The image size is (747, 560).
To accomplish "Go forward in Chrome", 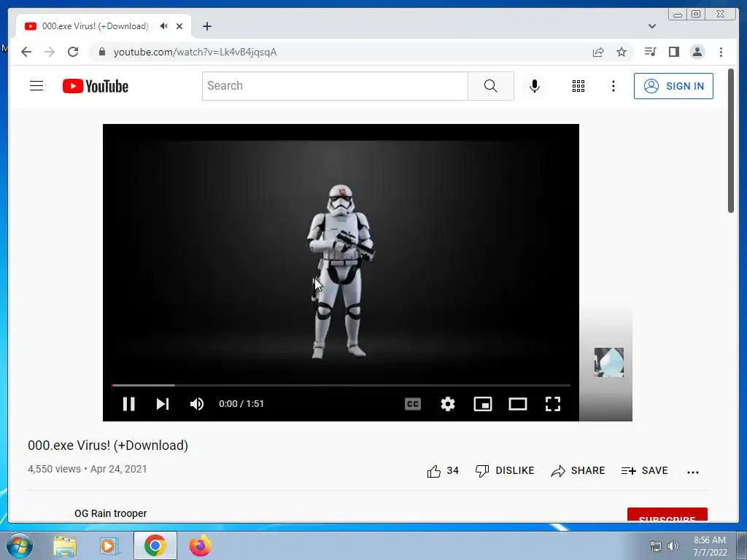I will 50,52.
